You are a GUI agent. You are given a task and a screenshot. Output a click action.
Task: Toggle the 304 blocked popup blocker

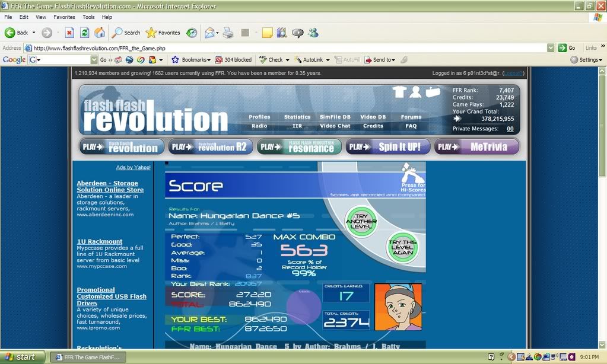pos(233,60)
